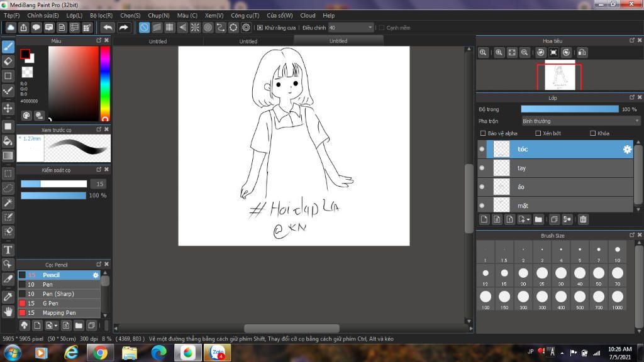Open snap settings gear in toolbar
The width and height of the screenshot is (644, 362).
pos(246,28)
